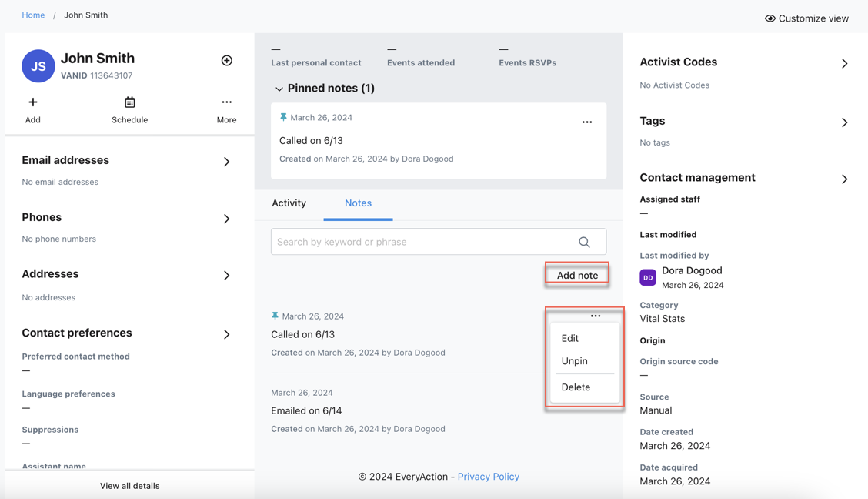
Task: Click the circled plus icon beside John Smith
Action: [x=226, y=60]
